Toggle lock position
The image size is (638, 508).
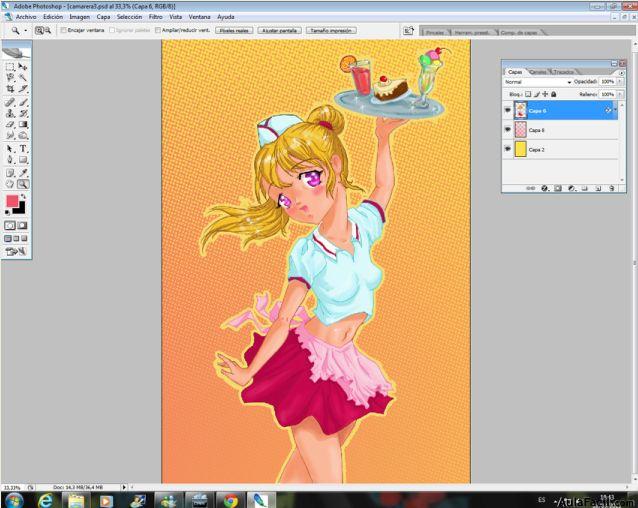click(x=545, y=94)
